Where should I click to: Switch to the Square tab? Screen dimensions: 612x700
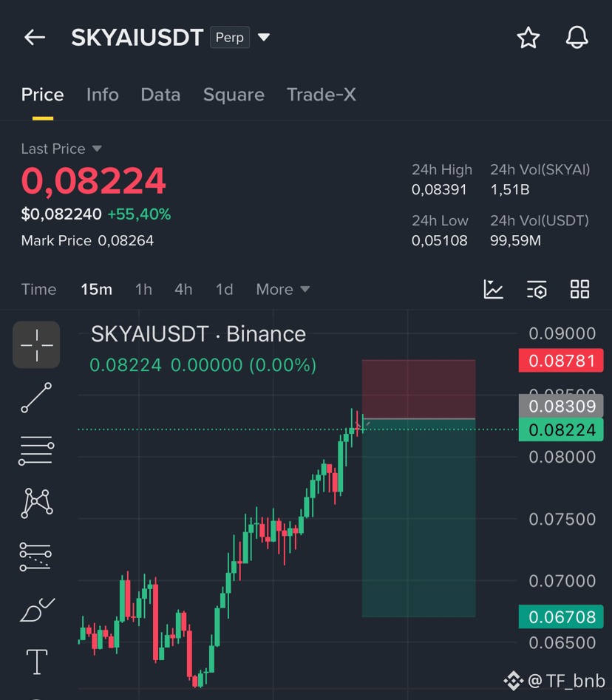[x=234, y=95]
